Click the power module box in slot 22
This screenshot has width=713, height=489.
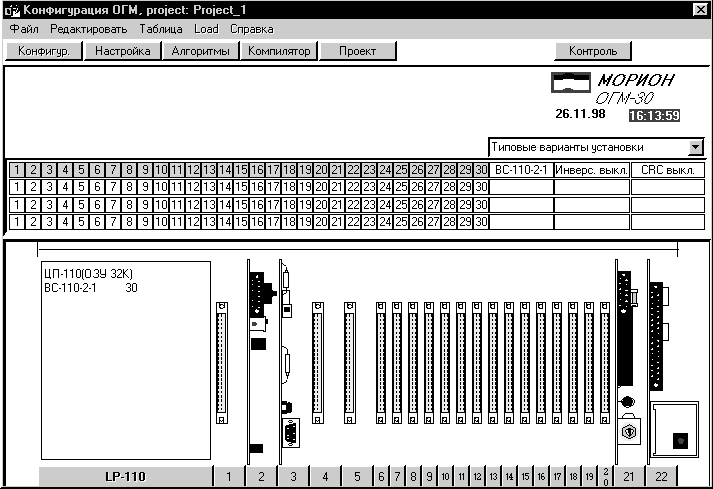(674, 429)
